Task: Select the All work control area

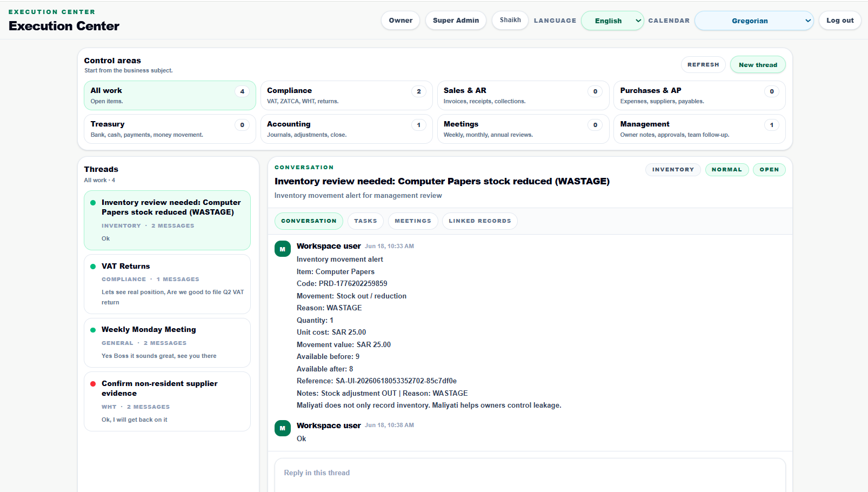Action: [x=170, y=96]
